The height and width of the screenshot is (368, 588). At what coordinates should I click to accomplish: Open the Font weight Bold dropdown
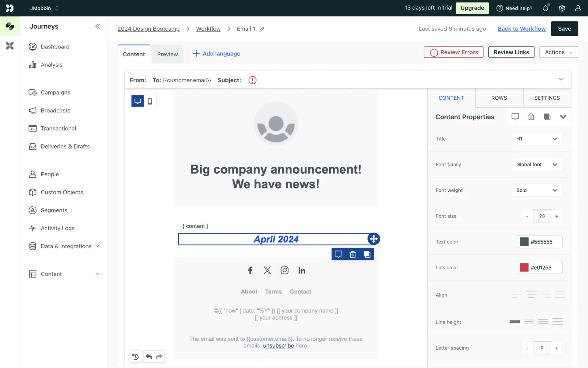coord(537,190)
